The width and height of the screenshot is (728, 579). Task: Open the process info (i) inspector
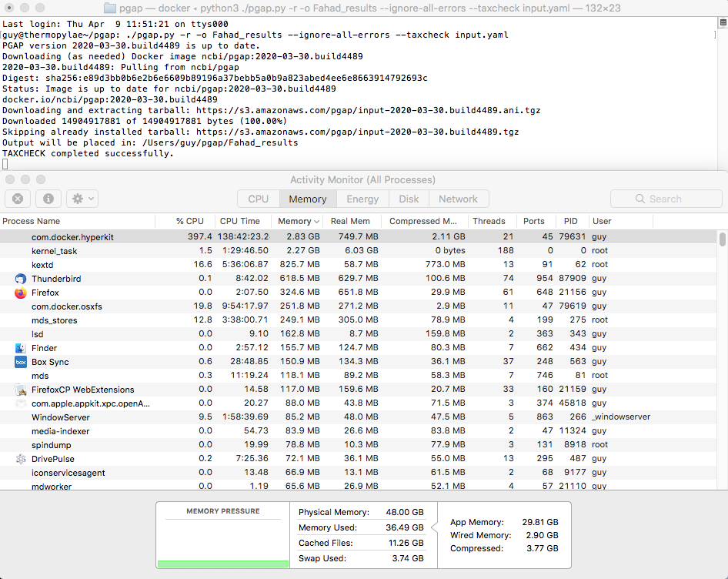click(x=48, y=199)
